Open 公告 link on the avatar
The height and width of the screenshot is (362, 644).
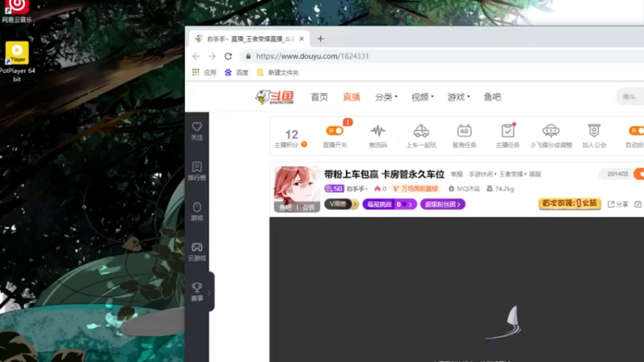click(x=308, y=208)
